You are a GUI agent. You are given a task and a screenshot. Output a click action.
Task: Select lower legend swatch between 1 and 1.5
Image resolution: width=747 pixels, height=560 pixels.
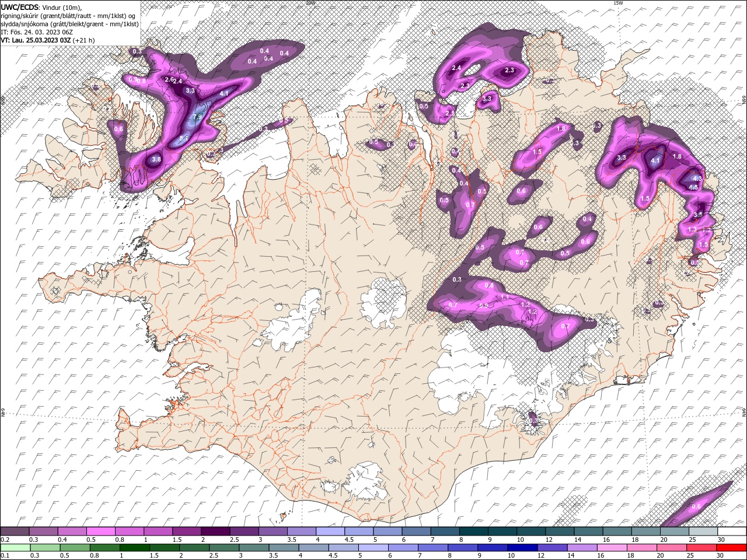134,548
